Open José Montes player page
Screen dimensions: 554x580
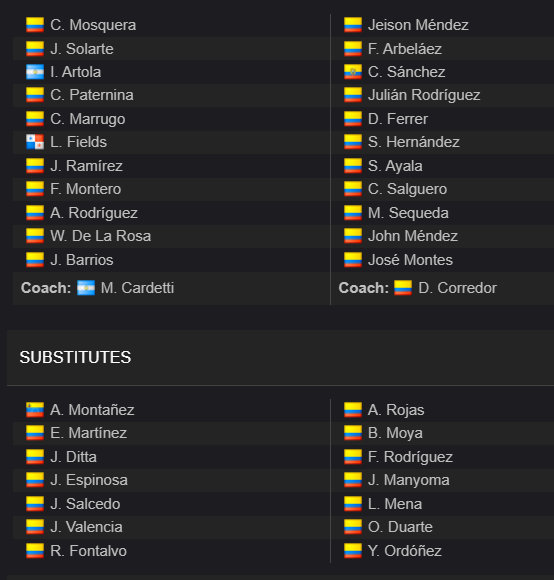[x=410, y=260]
